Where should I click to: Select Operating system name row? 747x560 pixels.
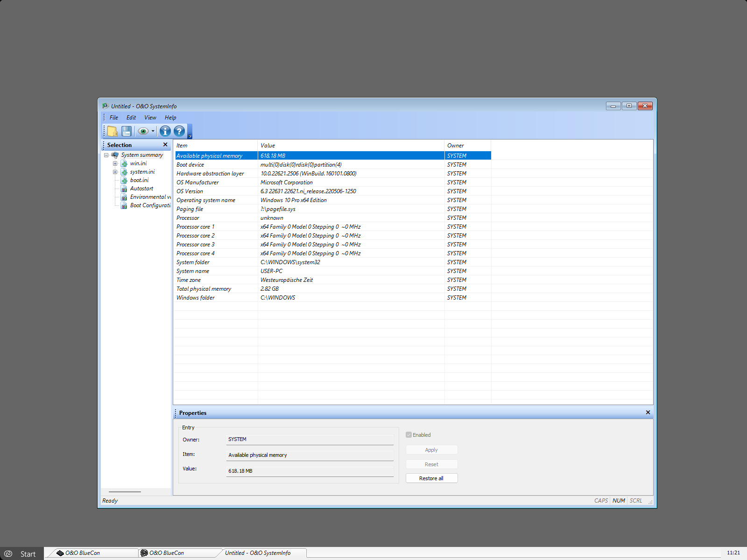tap(333, 200)
